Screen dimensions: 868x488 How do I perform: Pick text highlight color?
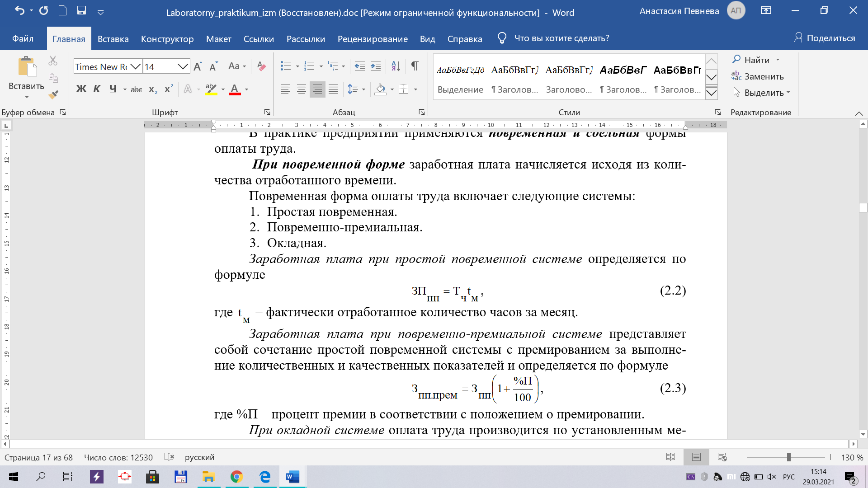pyautogui.click(x=211, y=89)
